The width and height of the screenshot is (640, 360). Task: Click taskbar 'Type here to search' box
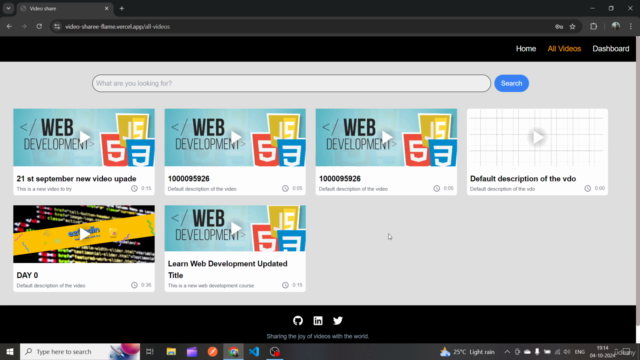[x=80, y=351]
